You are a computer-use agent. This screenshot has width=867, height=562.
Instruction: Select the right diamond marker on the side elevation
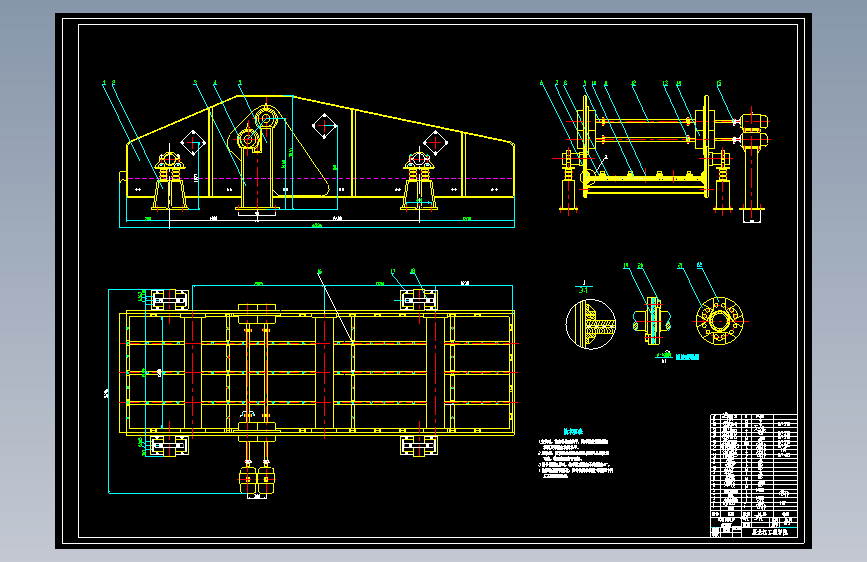tap(435, 143)
